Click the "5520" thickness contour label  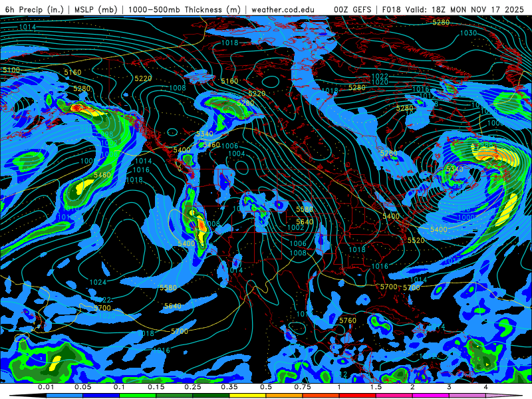(x=416, y=240)
